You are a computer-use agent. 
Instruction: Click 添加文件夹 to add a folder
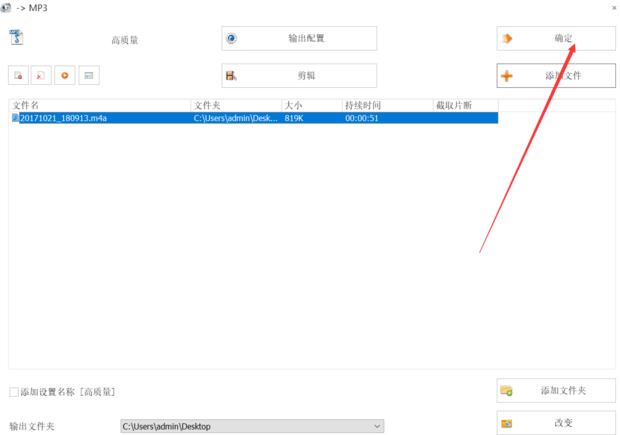[x=556, y=390]
